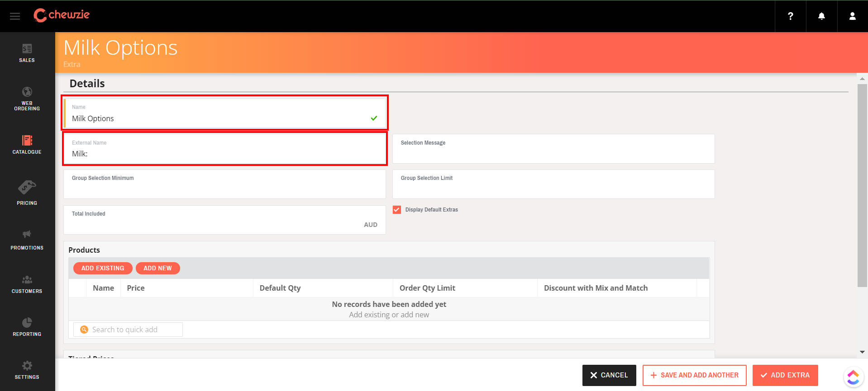This screenshot has width=868, height=391.
Task: Open the hamburger navigation menu
Action: click(x=15, y=16)
